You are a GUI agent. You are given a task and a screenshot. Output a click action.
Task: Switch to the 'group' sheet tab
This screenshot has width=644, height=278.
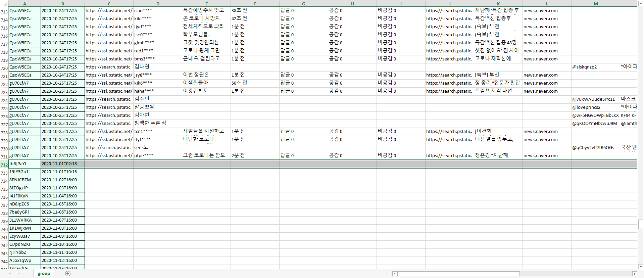(x=44, y=274)
